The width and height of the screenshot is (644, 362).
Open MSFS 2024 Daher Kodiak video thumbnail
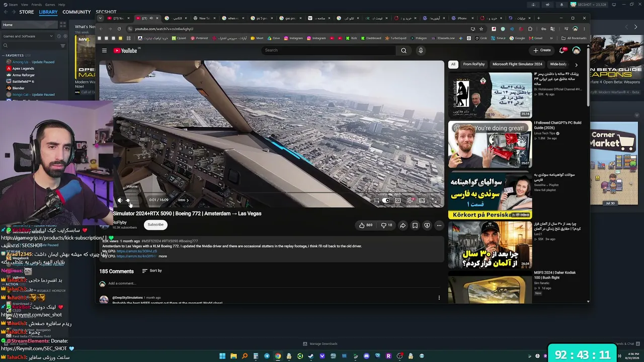click(x=490, y=288)
